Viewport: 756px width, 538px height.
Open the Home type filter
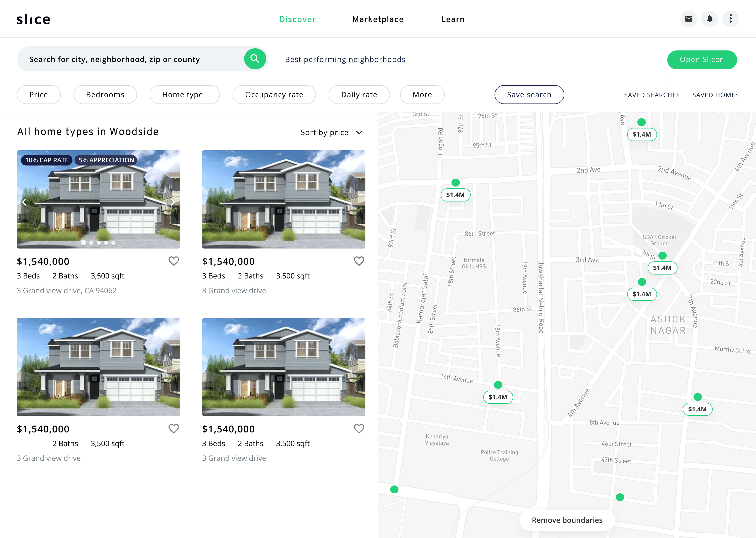184,95
